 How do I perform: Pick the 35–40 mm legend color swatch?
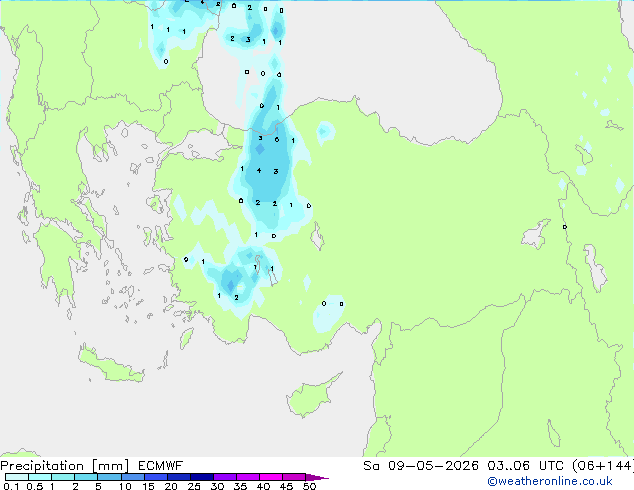(248, 477)
